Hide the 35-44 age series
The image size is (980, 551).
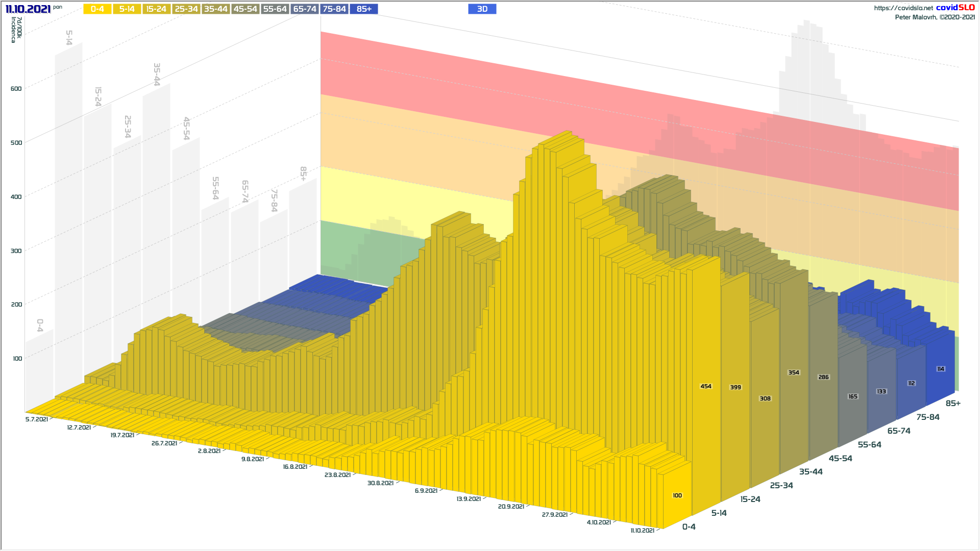point(215,9)
